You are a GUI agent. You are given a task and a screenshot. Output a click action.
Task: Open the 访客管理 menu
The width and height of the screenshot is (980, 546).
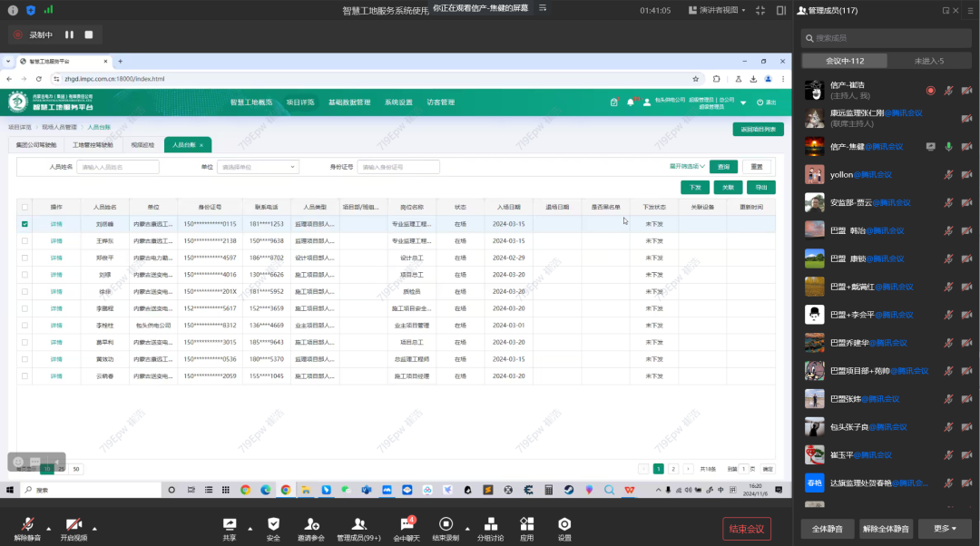441,102
